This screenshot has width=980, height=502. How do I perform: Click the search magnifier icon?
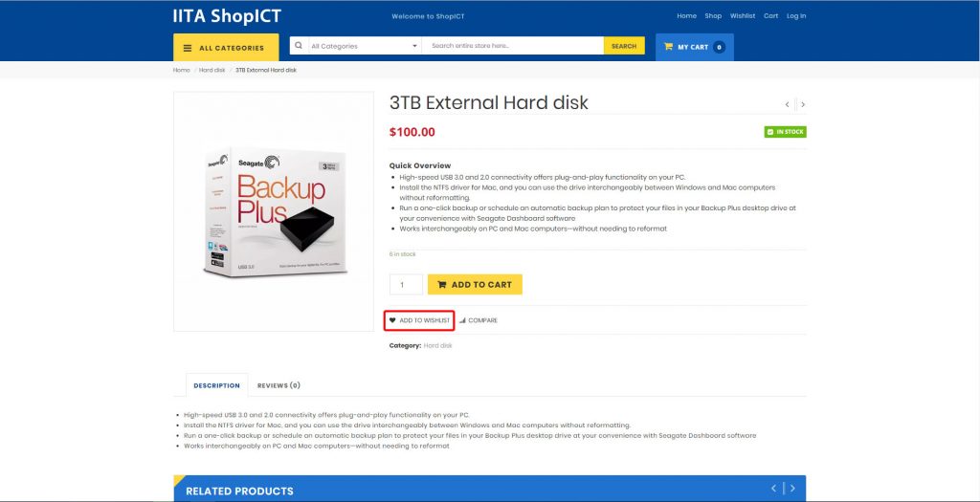pos(299,46)
